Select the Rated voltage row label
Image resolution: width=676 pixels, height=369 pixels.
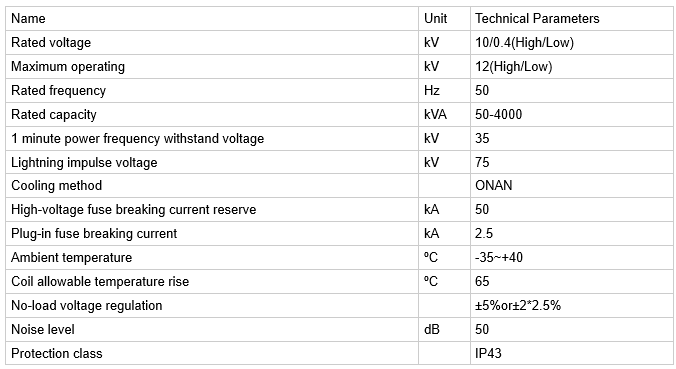pos(51,43)
